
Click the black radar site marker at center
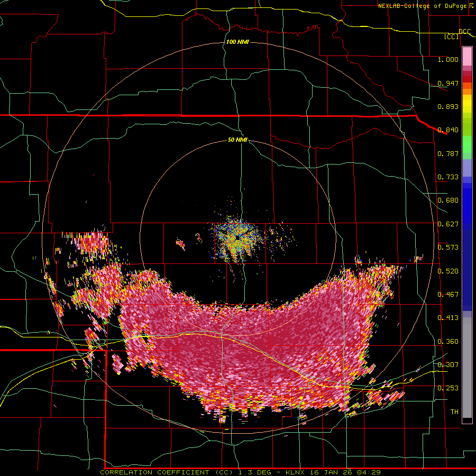237,237
